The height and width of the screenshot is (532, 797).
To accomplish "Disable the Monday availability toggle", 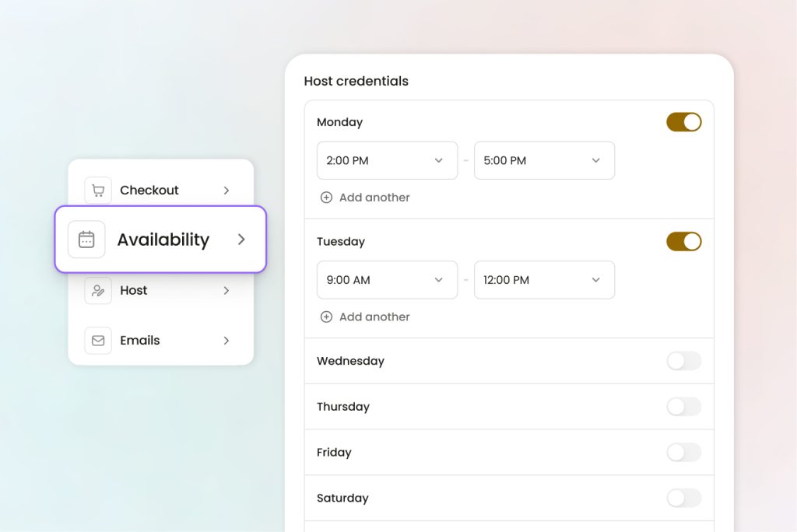I will click(683, 122).
